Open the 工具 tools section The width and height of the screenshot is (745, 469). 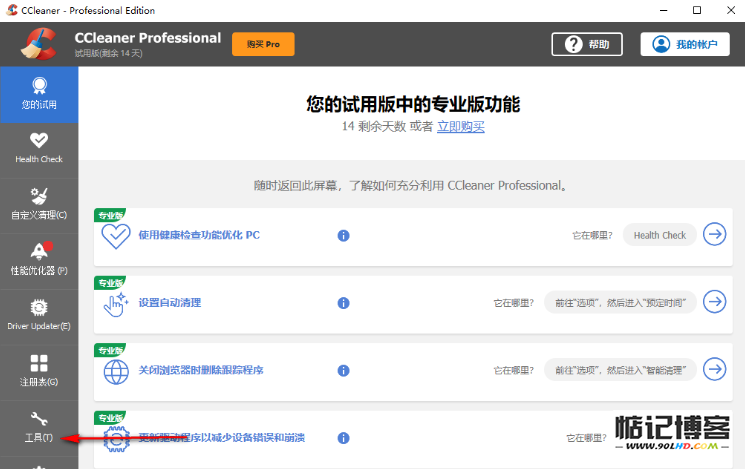(x=39, y=428)
